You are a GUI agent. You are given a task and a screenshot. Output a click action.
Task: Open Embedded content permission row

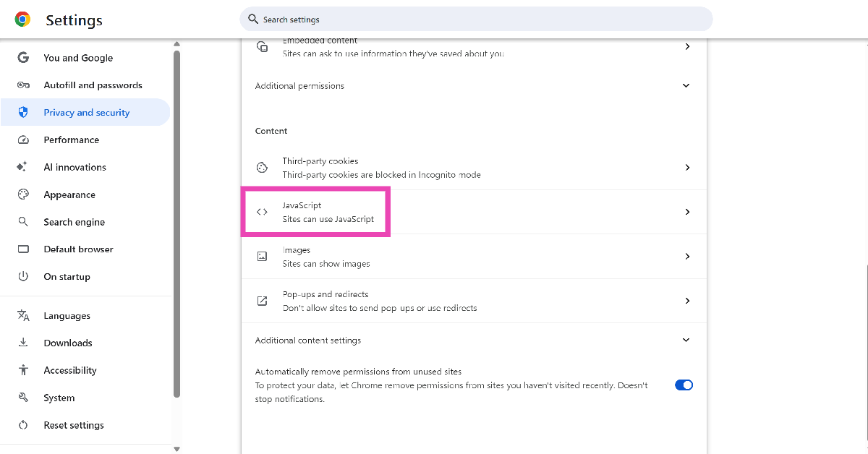pyautogui.click(x=474, y=47)
